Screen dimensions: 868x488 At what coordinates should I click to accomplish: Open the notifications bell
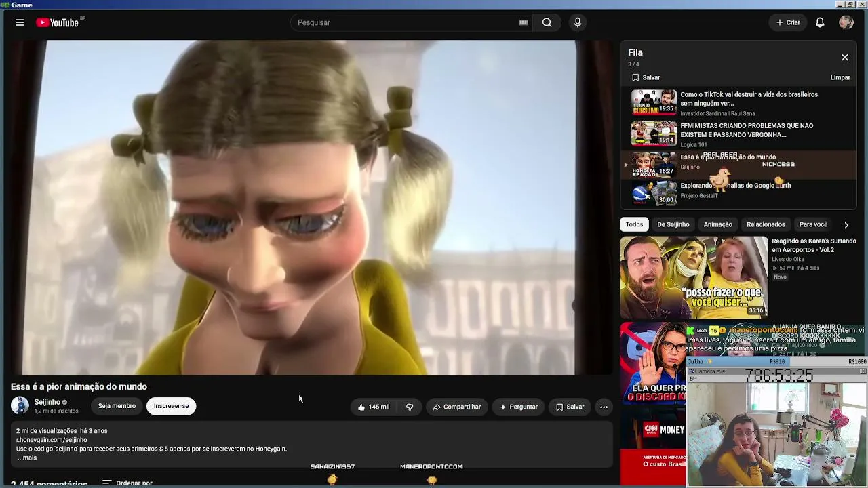pos(820,22)
